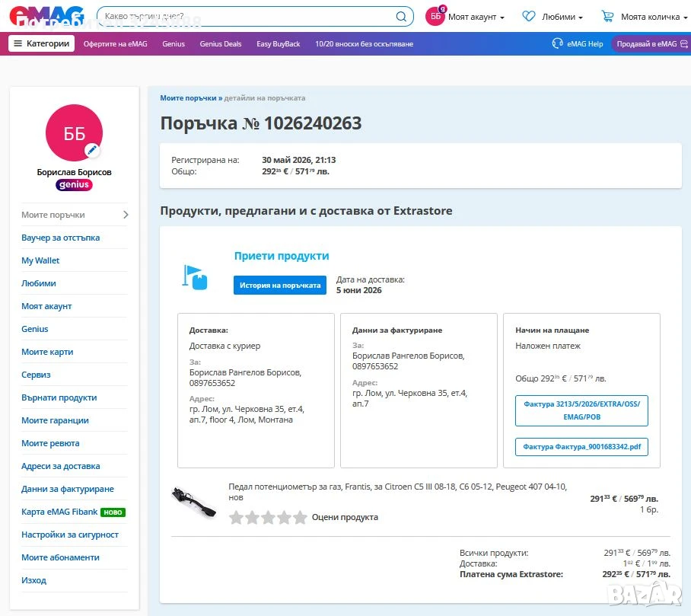The width and height of the screenshot is (691, 616).
Task: Click the profile edit pencil icon
Action: pyautogui.click(x=91, y=150)
